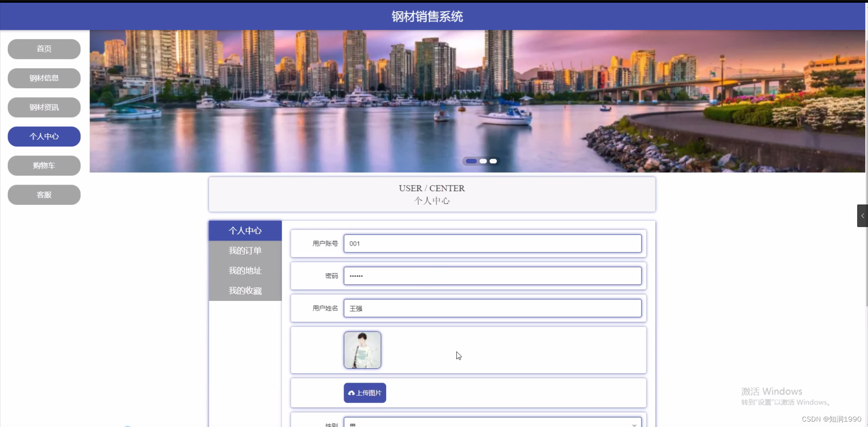
Task: Switch to the 我的订单 tab
Action: point(245,251)
